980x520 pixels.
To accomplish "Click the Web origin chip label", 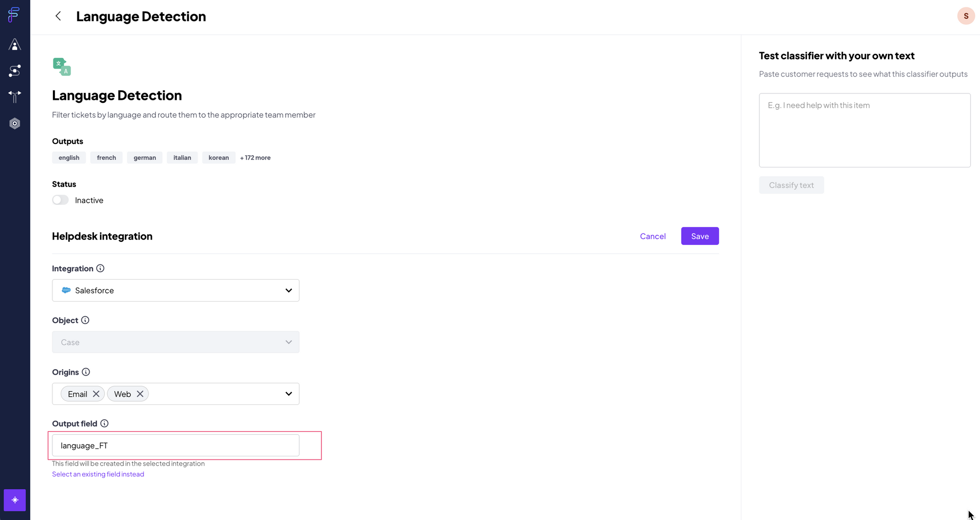I will point(122,394).
